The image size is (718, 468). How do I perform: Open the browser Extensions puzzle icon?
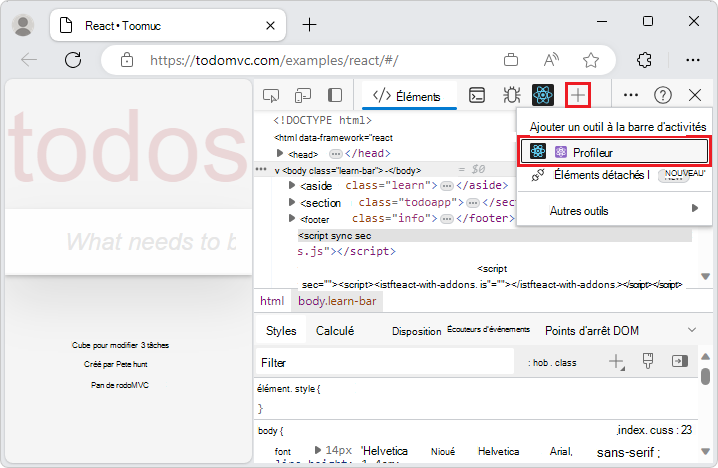pos(644,60)
